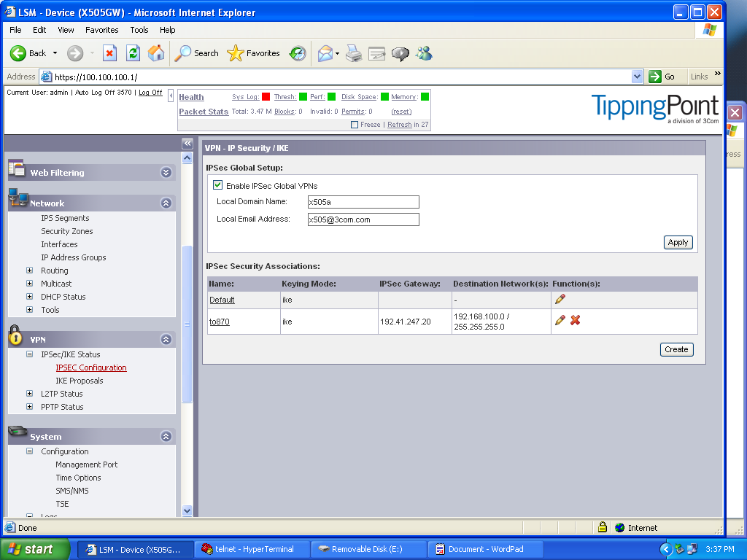
Task: Click the IE Home toolbar icon
Action: coord(155,53)
